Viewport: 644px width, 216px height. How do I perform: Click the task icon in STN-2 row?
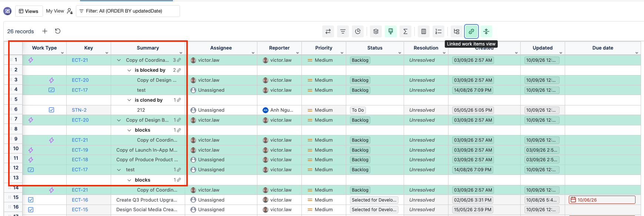[x=51, y=110]
